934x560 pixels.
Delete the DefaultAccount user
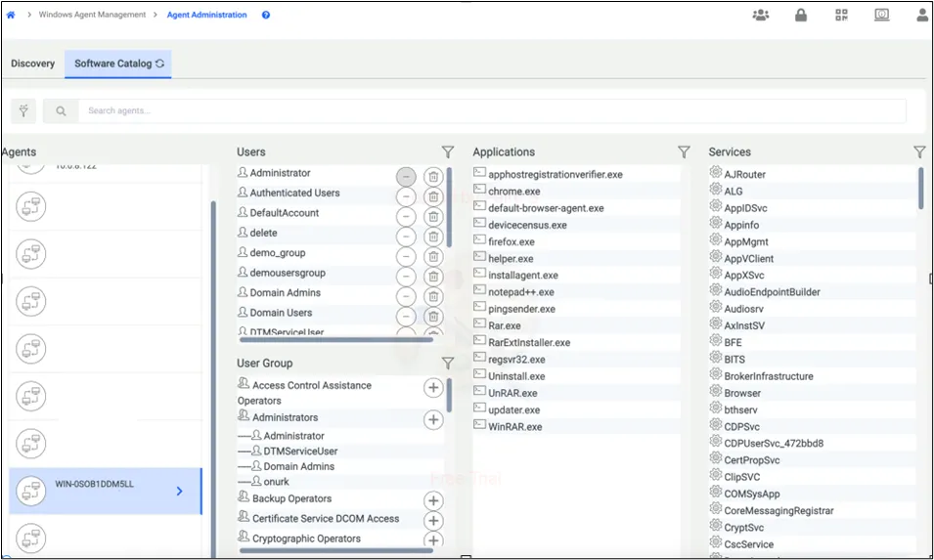pos(433,217)
